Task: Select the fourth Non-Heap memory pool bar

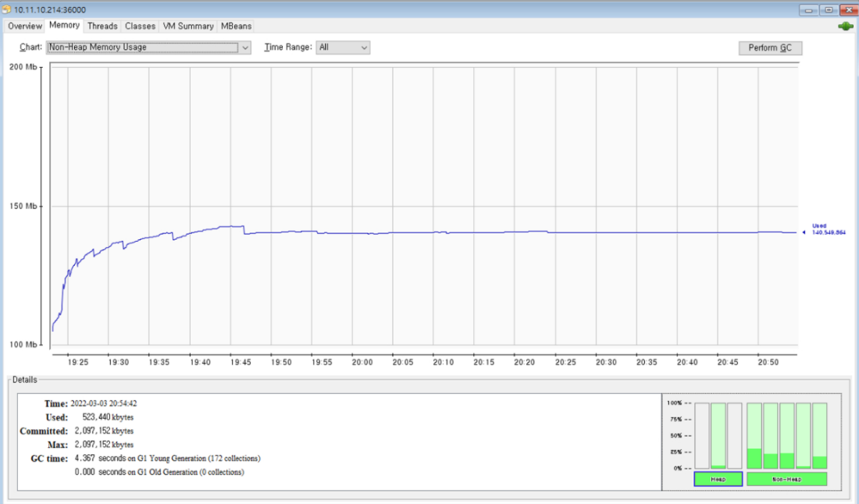Action: tap(803, 435)
